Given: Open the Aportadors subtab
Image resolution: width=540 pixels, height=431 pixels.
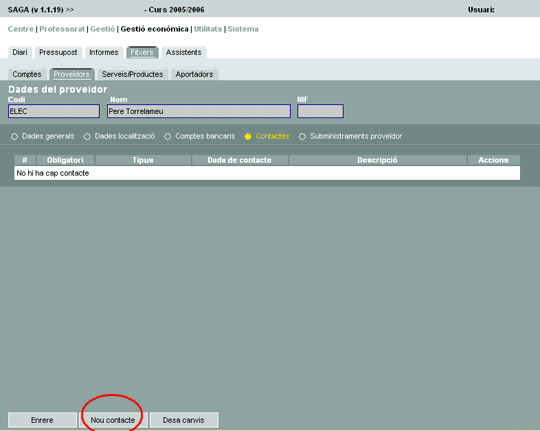Looking at the screenshot, I should [194, 74].
